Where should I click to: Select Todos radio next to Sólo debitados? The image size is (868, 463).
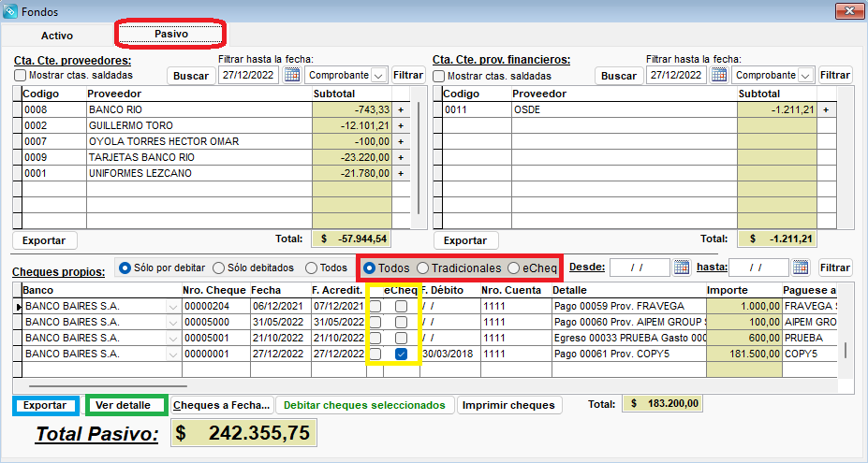tap(312, 268)
